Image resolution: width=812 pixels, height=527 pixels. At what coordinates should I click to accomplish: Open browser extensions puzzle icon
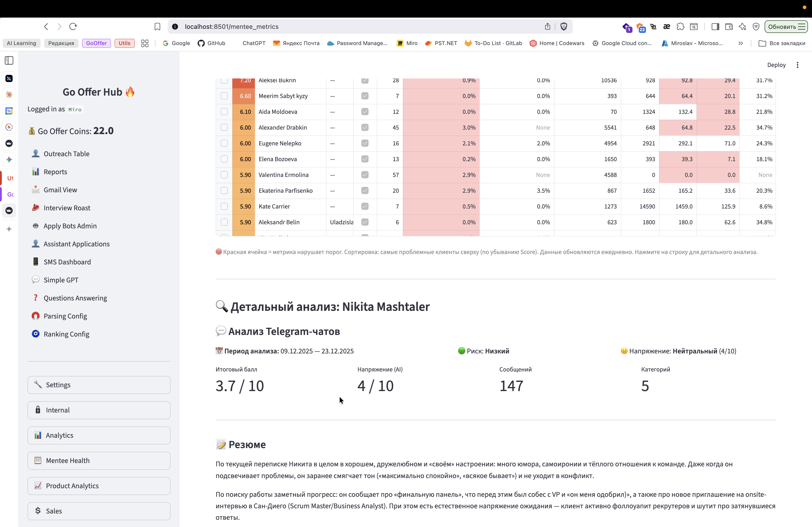pos(680,27)
